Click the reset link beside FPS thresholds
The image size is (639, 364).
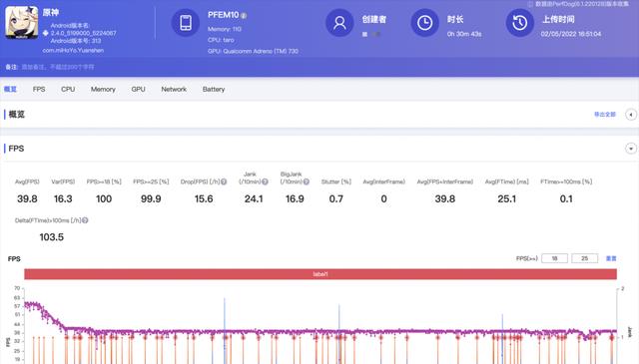(x=611, y=258)
